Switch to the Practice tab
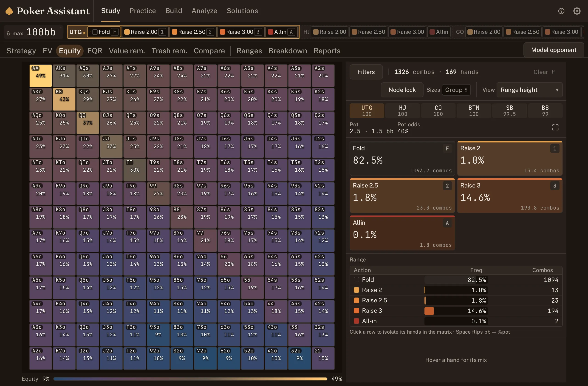Image resolution: width=588 pixels, height=386 pixels. tap(143, 11)
